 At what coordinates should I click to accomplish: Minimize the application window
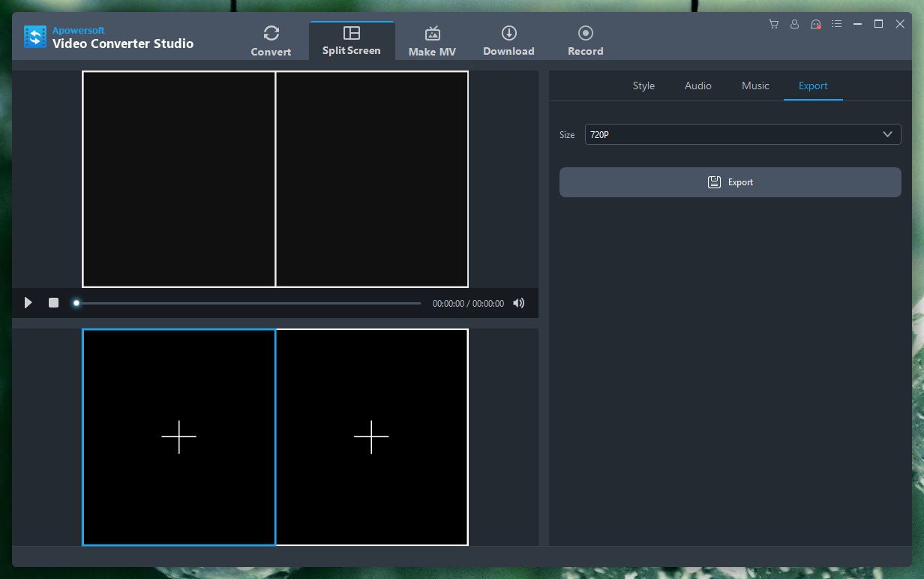pyautogui.click(x=857, y=24)
